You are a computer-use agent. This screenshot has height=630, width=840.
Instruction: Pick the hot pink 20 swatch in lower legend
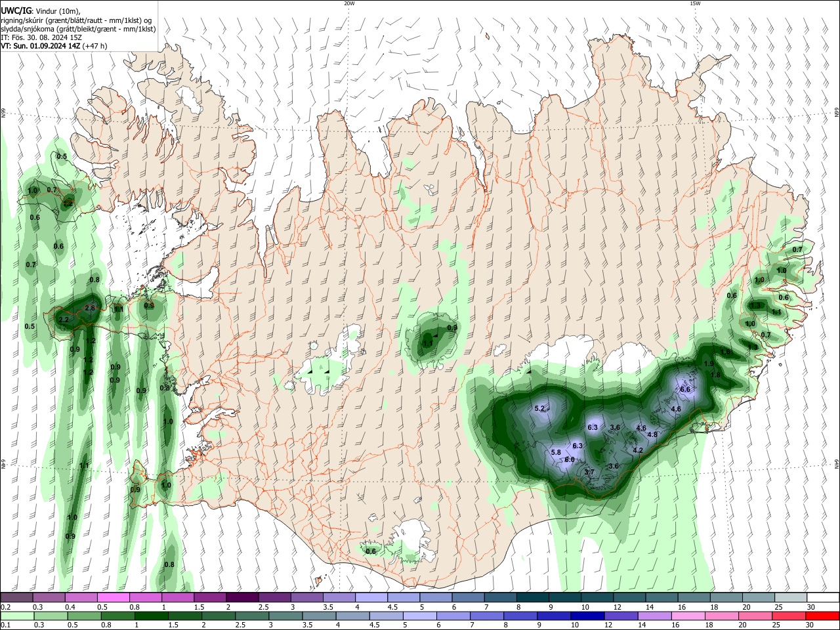point(755,616)
